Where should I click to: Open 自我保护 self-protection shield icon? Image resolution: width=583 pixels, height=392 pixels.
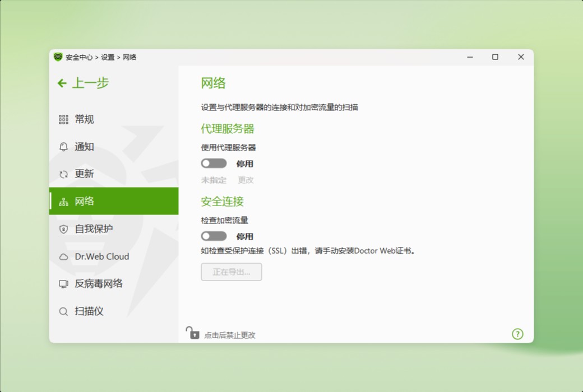pyautogui.click(x=63, y=229)
